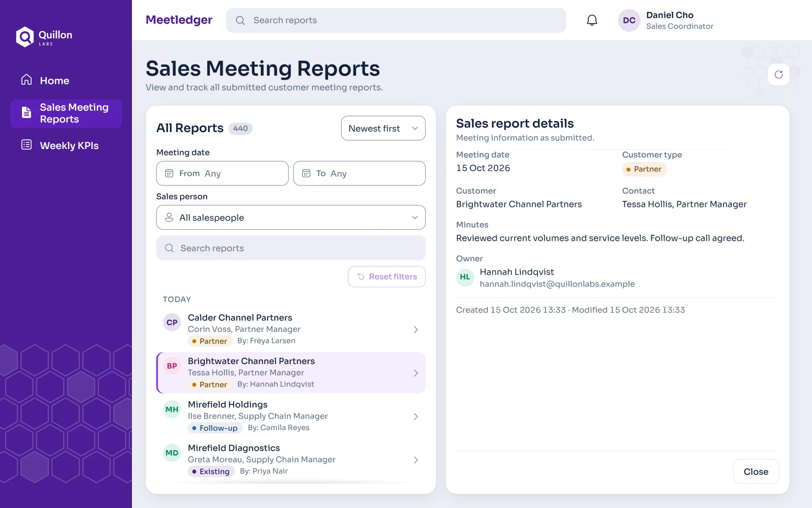Click the From date field
812x508 pixels.
222,173
